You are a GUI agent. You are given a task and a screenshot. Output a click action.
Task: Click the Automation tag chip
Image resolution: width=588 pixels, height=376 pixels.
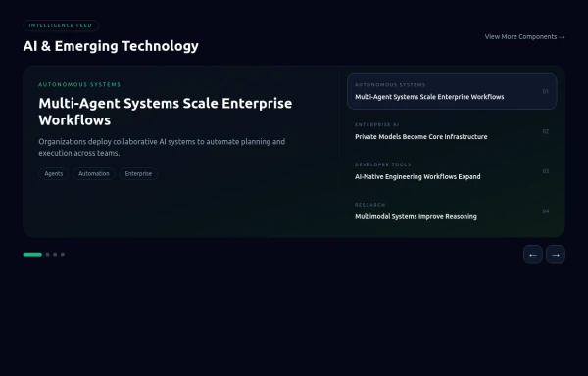[94, 173]
